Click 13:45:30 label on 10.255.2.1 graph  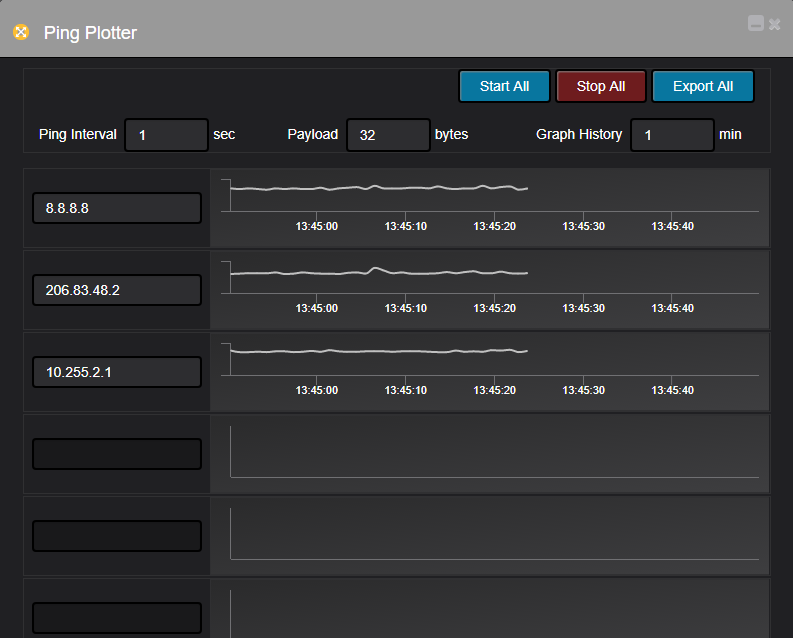584,390
